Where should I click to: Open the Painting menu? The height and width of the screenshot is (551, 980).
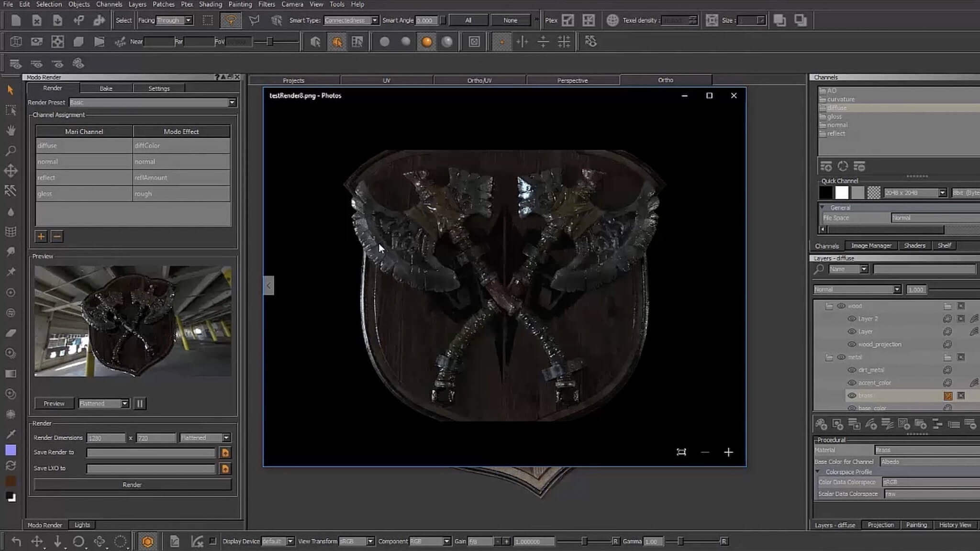click(x=240, y=4)
